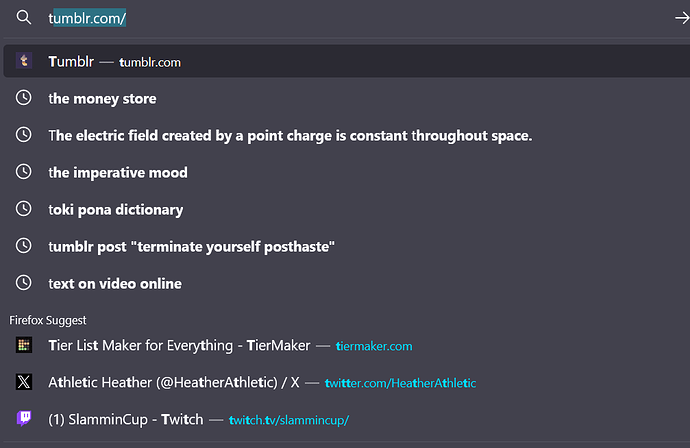Screen dimensions: 690x448
Task: Open twitter.com/HeatherAthletic link
Action: (x=400, y=383)
